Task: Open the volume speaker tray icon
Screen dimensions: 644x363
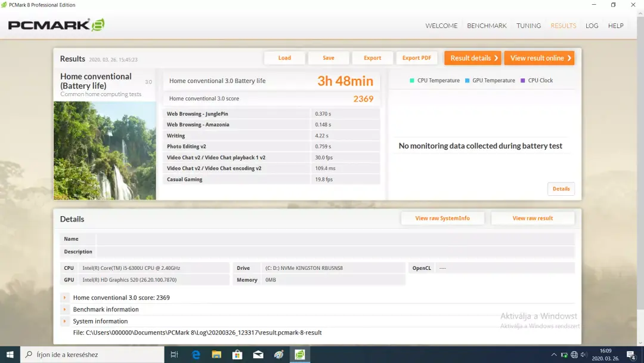Action: pos(584,355)
